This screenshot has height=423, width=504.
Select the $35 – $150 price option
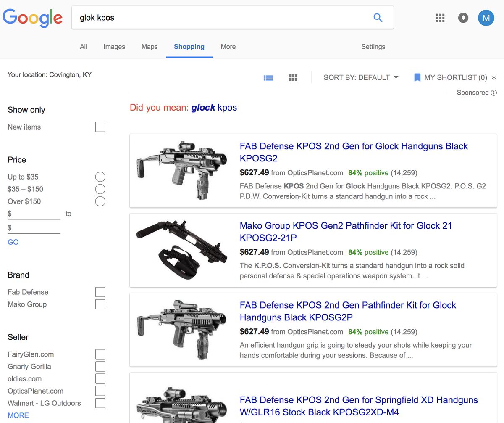pyautogui.click(x=100, y=189)
